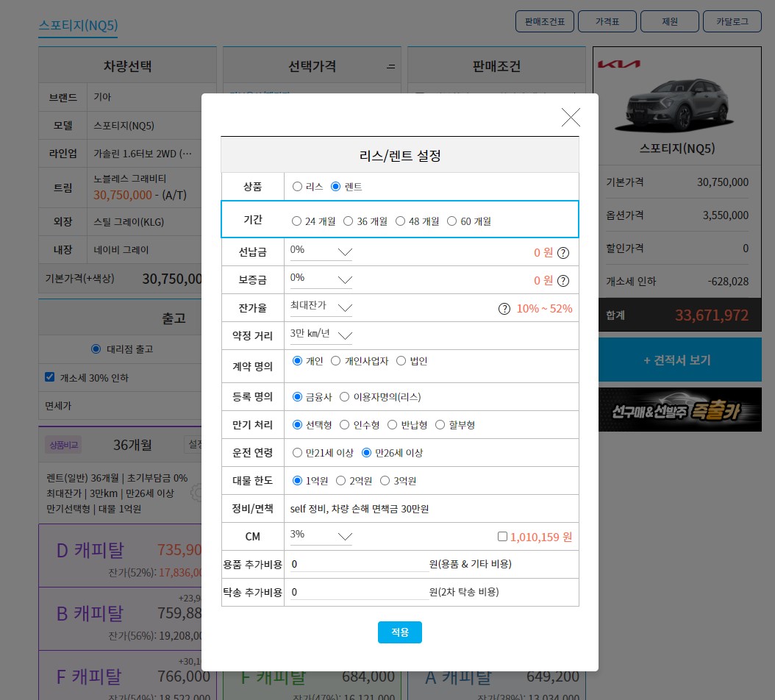Viewport: 775px width, 700px height.
Task: Select 금융사 registration name
Action: click(297, 396)
